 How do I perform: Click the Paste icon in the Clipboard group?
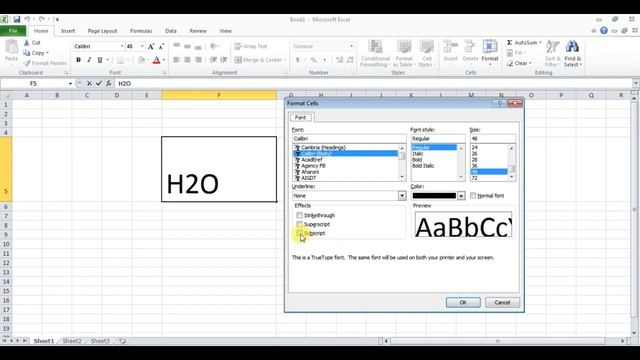pos(11,47)
